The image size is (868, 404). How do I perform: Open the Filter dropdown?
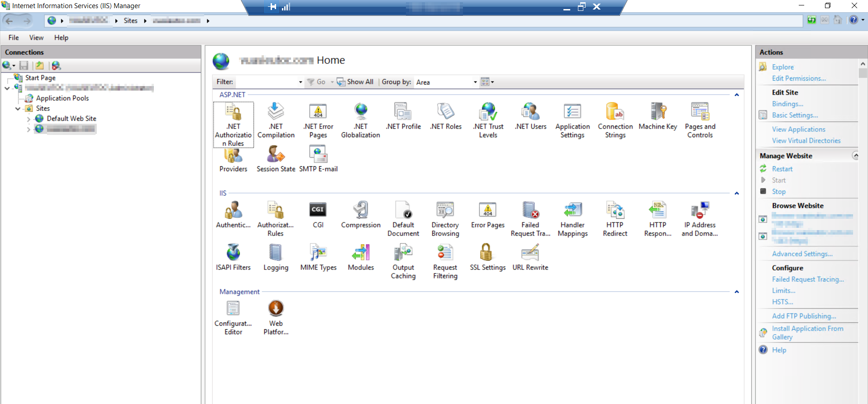click(x=300, y=82)
